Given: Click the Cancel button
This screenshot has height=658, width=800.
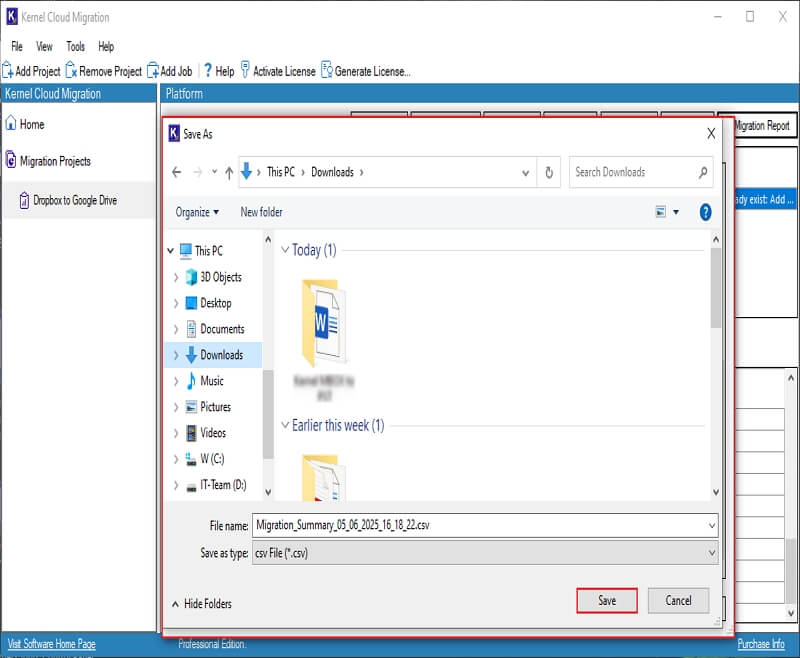Looking at the screenshot, I should (x=678, y=600).
